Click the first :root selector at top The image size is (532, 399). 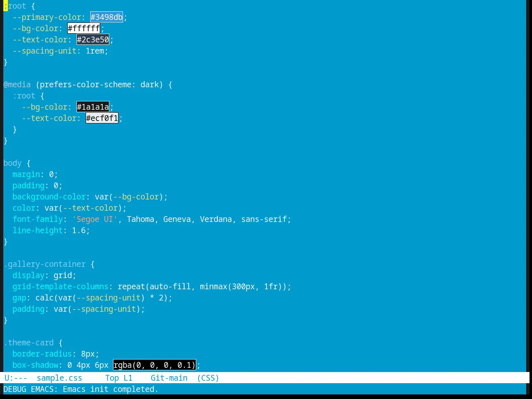pyautogui.click(x=15, y=6)
